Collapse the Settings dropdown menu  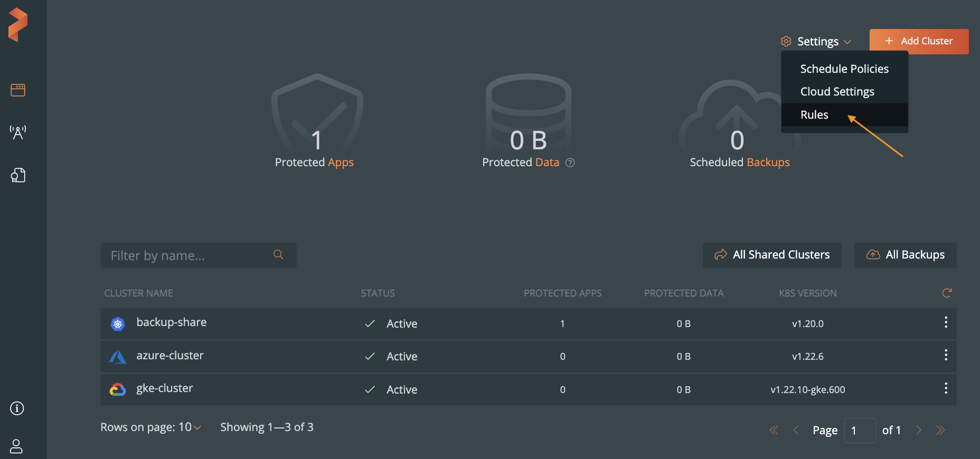coord(816,41)
